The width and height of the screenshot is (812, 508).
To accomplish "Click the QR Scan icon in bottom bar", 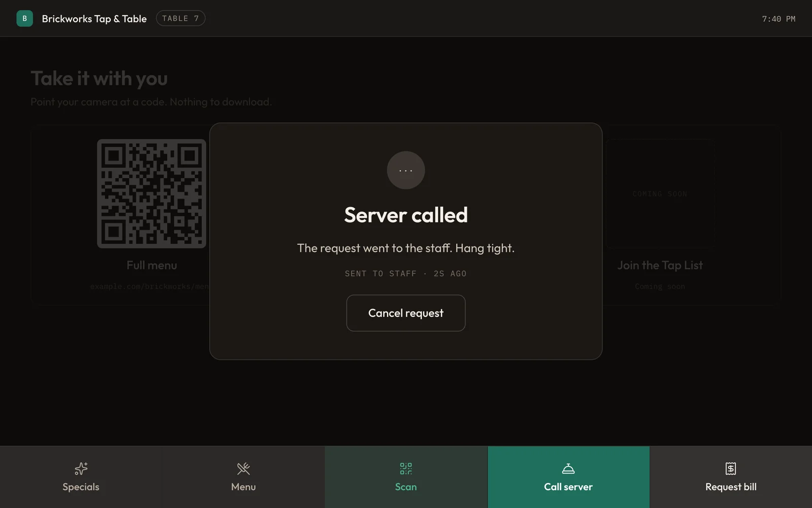I will [406, 468].
